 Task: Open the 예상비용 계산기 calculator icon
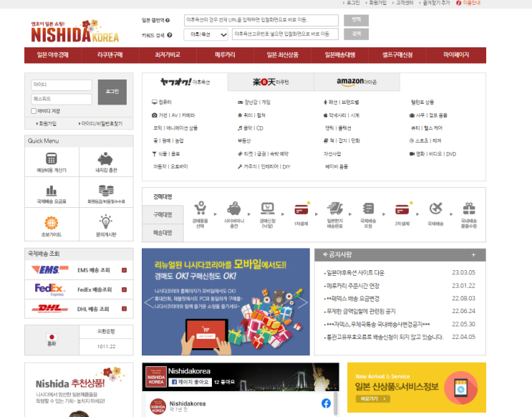point(52,158)
